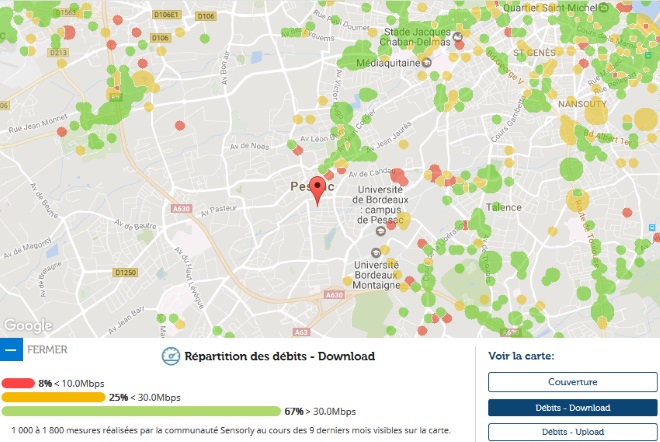Image resolution: width=660 pixels, height=442 pixels.
Task: Click the NANSOUTY district label
Action: [582, 104]
